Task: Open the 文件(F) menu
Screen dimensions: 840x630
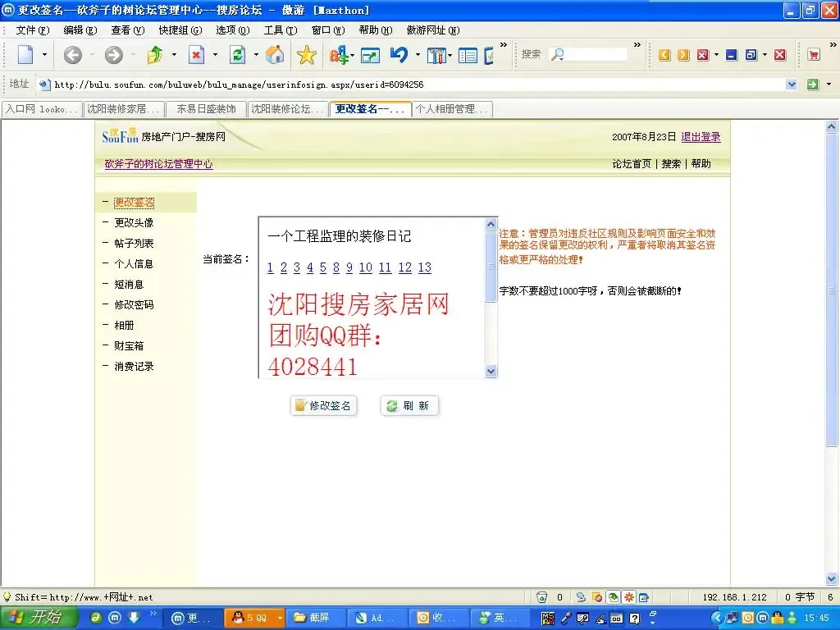Action: [33, 30]
